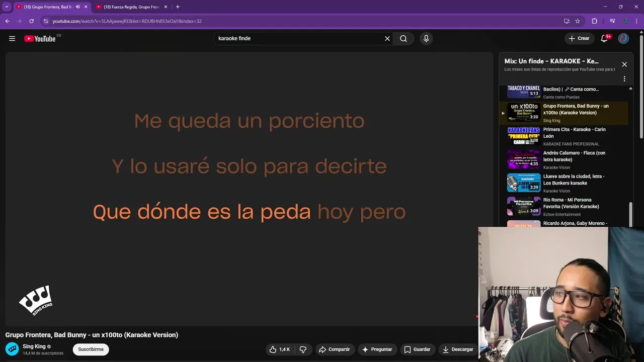Viewport: 644px width, 362px height.
Task: Click the Mix: Un finde playlist title
Action: coord(551,61)
